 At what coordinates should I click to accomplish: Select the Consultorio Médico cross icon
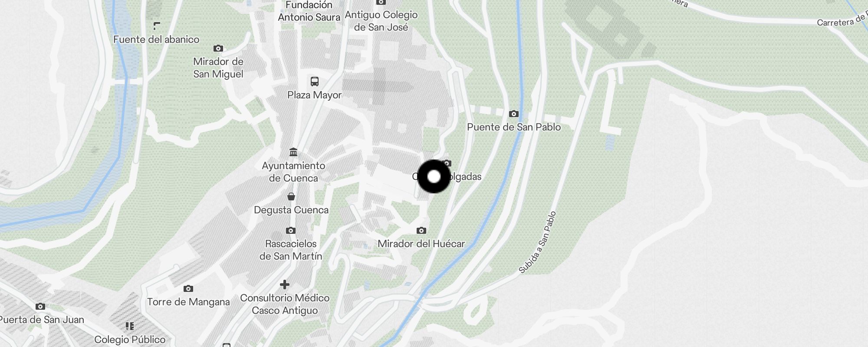(285, 285)
